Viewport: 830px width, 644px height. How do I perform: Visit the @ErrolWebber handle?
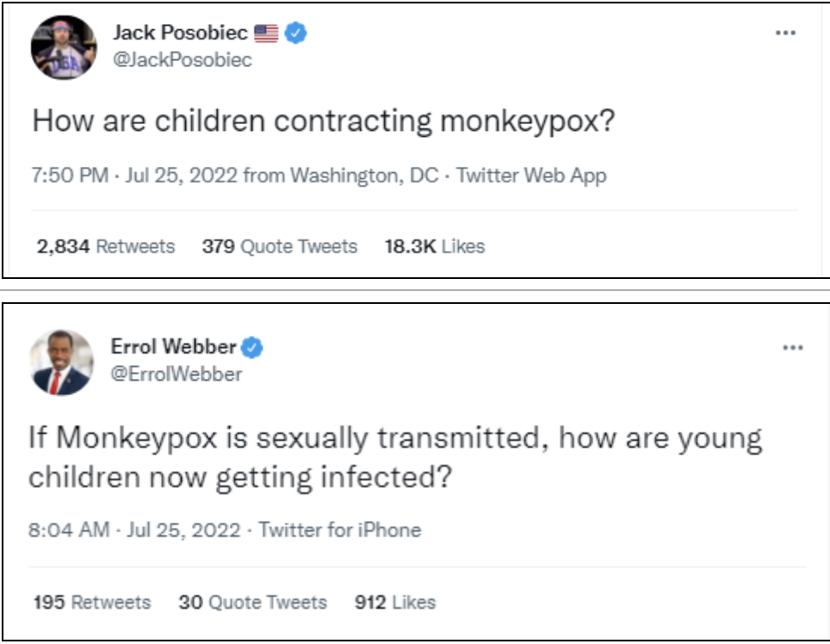177,375
